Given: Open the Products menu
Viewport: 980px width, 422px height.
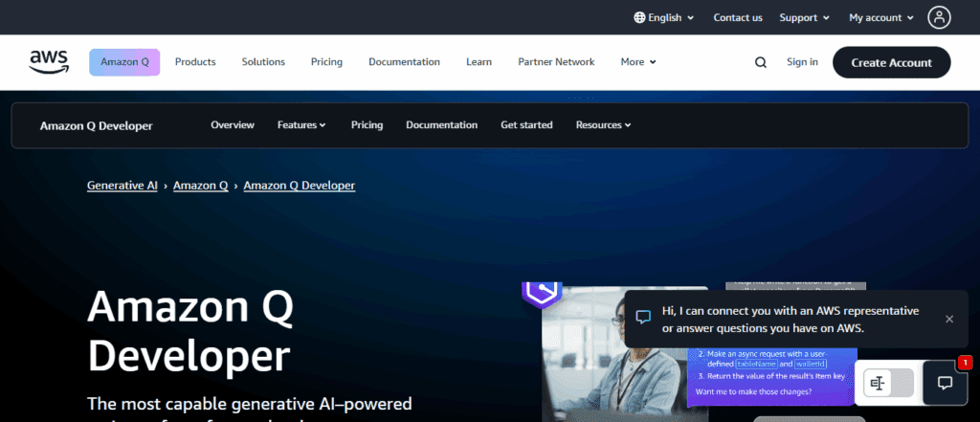Looking at the screenshot, I should point(195,62).
